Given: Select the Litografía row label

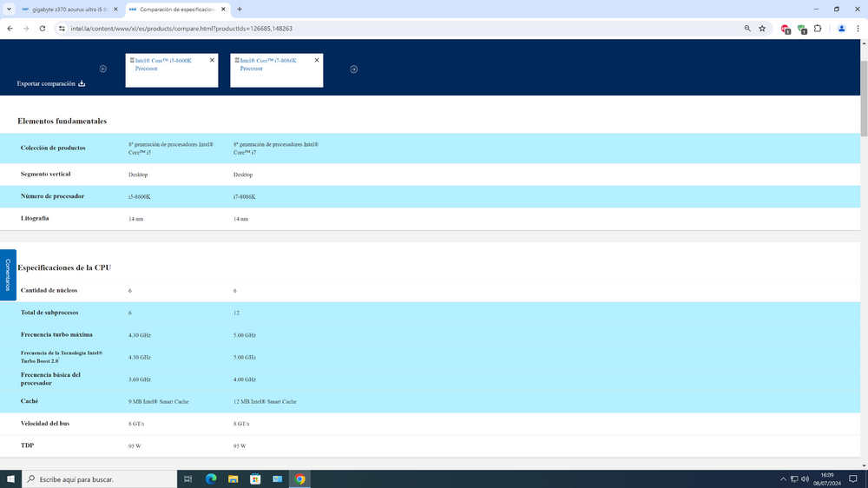Looking at the screenshot, I should click(x=35, y=218).
